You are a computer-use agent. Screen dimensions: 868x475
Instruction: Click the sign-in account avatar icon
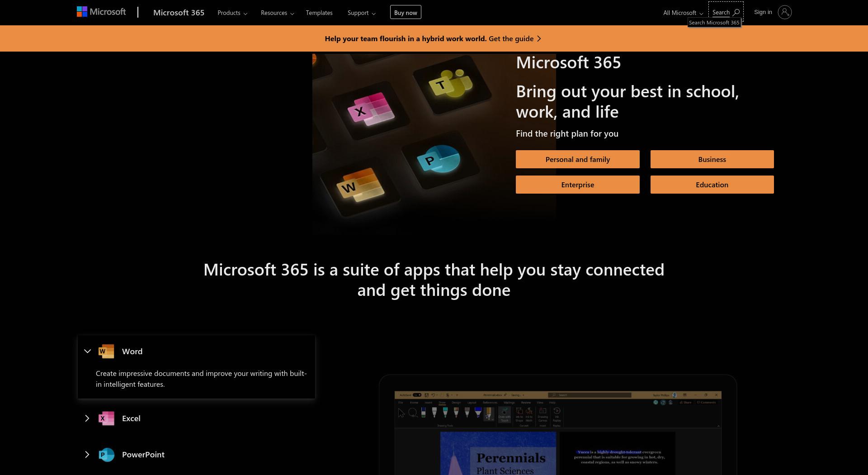785,12
